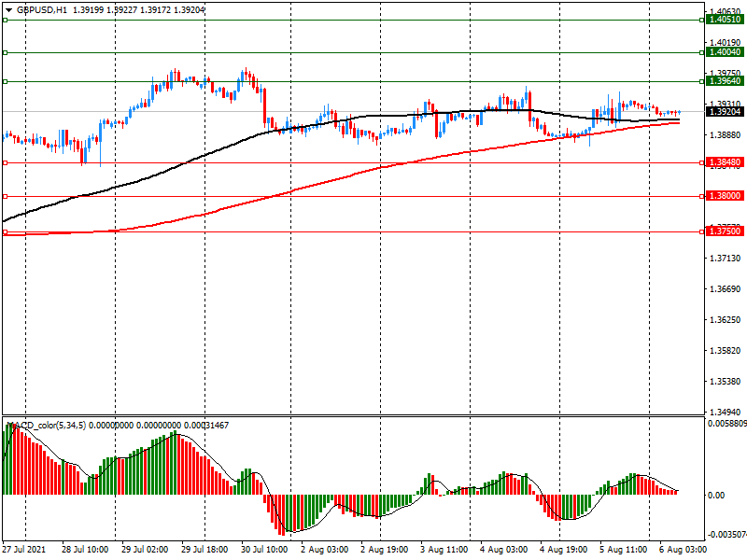This screenshot has width=747, height=560.
Task: Select the red 1.38480 price label
Action: point(725,162)
